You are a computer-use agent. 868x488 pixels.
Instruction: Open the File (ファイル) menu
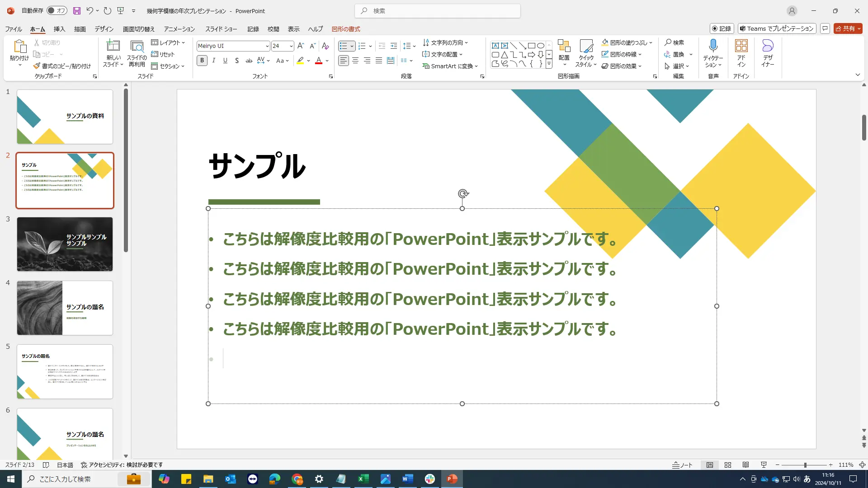(x=14, y=29)
